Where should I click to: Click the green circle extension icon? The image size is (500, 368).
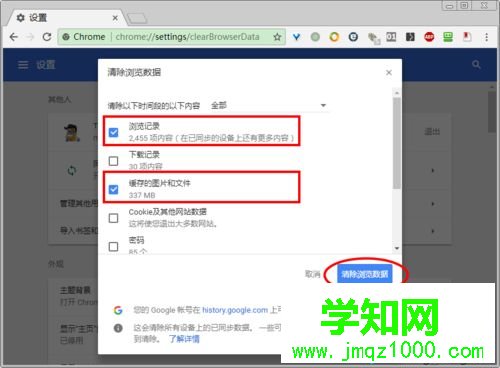click(315, 37)
